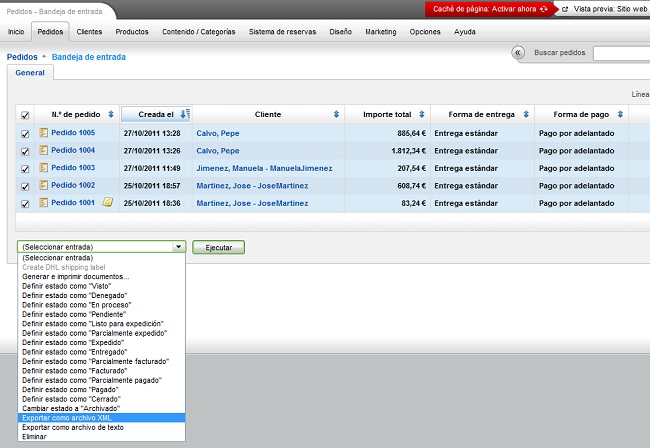This screenshot has height=448, width=650.
Task: Uncheck the Pedido 1002 row checkbox
Action: tap(25, 186)
